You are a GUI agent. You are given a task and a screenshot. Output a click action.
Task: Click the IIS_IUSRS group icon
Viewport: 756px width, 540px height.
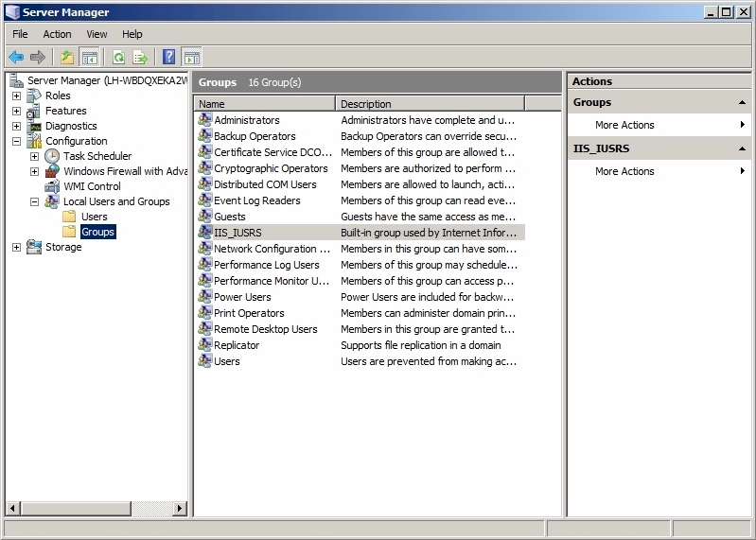pyautogui.click(x=205, y=233)
